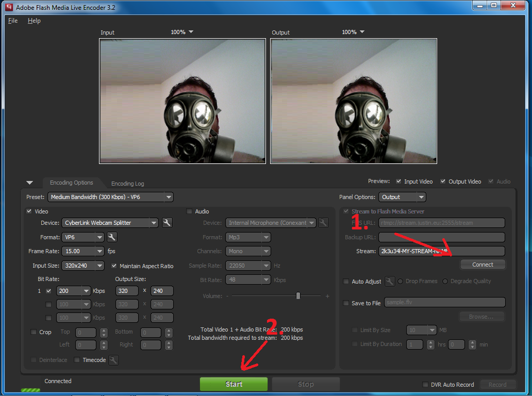Toggle Output Video preview checkbox
This screenshot has height=396, width=532.
pos(443,181)
